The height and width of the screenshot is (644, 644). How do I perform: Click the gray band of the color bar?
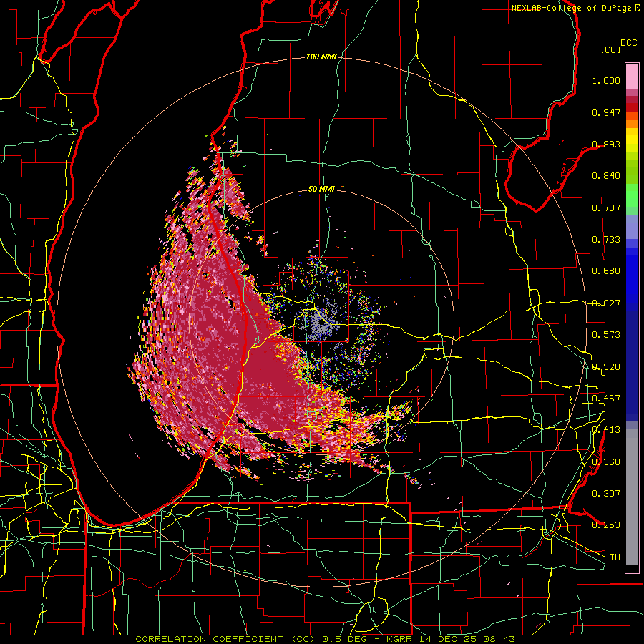tap(632, 497)
